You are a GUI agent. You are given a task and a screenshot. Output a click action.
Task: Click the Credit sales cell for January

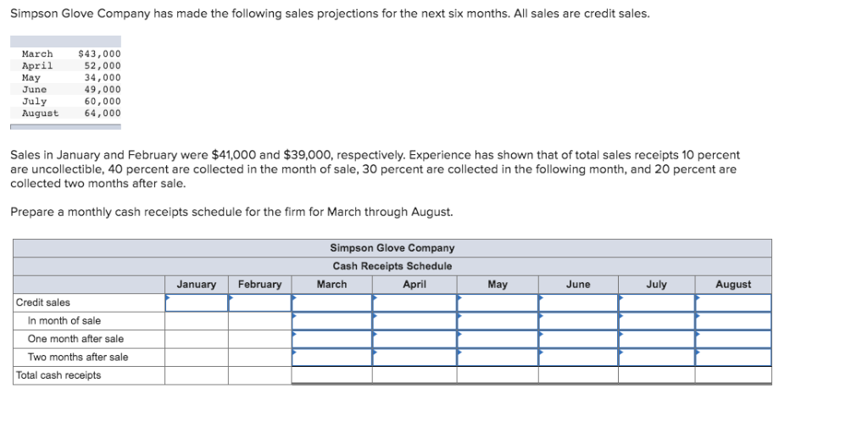[x=196, y=302]
